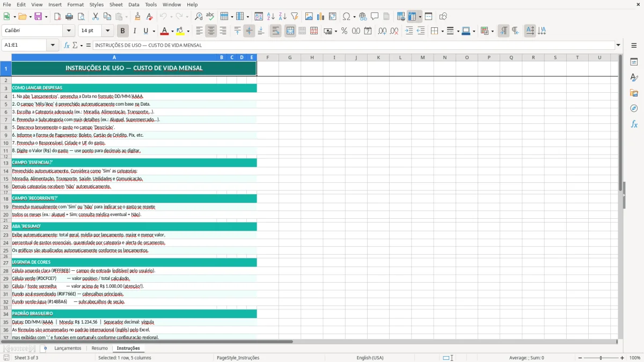Image resolution: width=644 pixels, height=362 pixels.
Task: Toggle Merge and Center Cells
Action: [290, 31]
